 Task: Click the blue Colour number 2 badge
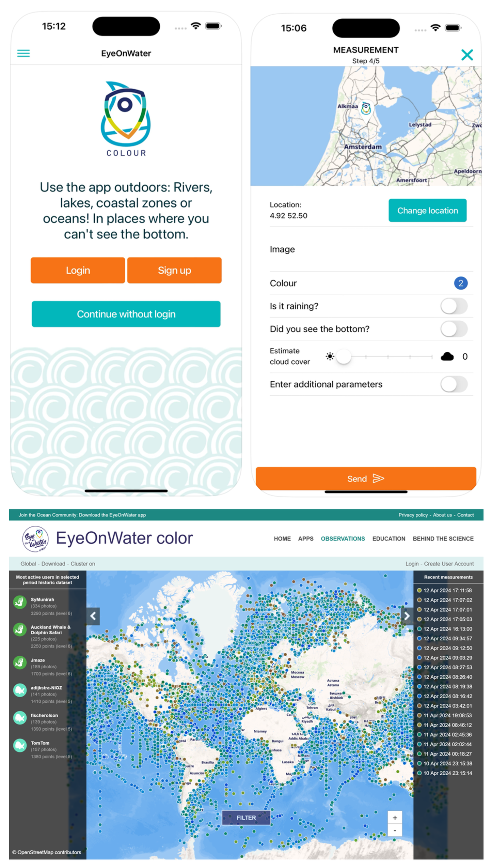(x=460, y=283)
